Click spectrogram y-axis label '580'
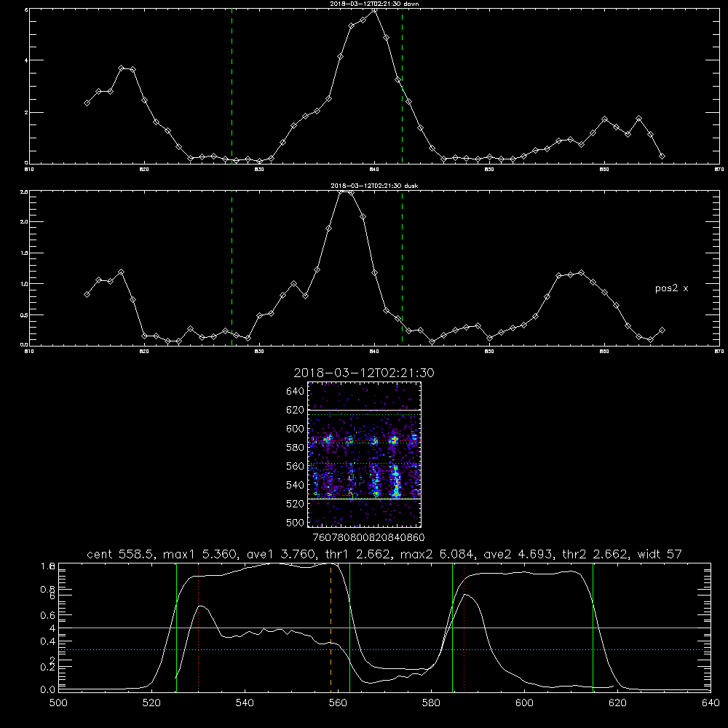 [x=295, y=448]
